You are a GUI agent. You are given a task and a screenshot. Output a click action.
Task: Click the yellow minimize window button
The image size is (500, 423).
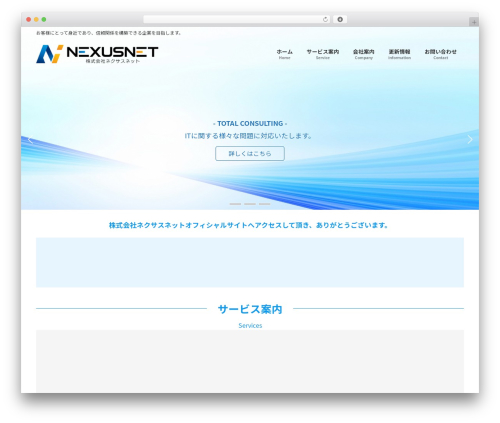pos(36,19)
